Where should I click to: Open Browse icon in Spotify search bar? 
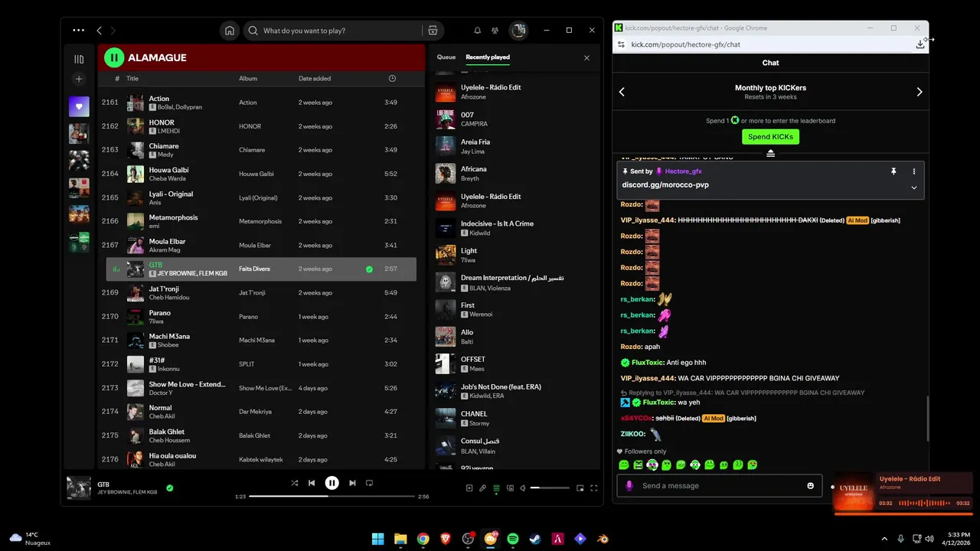pos(433,31)
